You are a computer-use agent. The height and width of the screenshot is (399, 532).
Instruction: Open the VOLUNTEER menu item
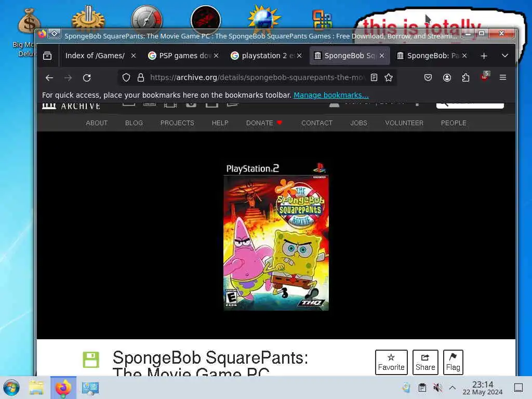[404, 123]
